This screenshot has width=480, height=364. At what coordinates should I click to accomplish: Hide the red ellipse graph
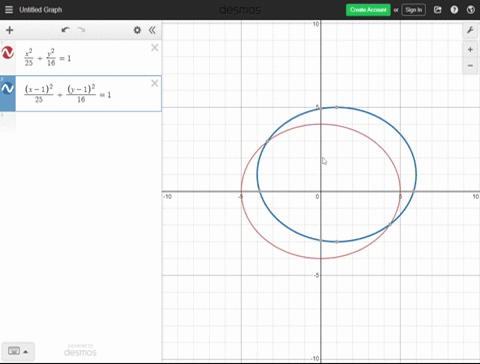pos(8,53)
